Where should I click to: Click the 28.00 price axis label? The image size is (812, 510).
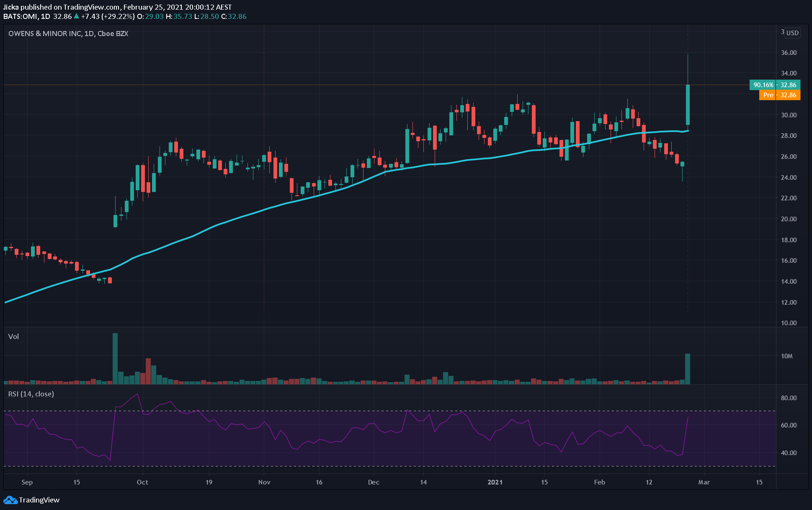click(x=789, y=136)
